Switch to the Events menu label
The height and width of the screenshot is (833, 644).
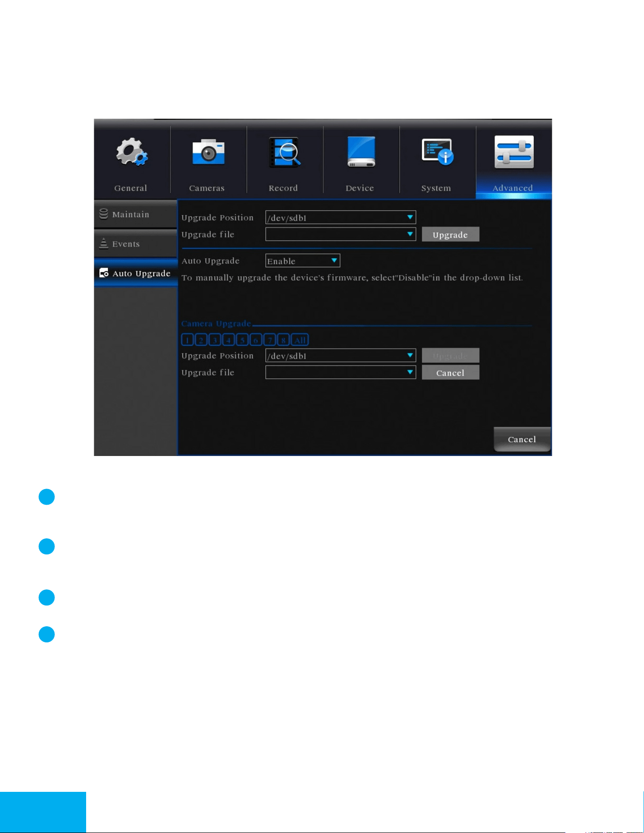click(126, 244)
